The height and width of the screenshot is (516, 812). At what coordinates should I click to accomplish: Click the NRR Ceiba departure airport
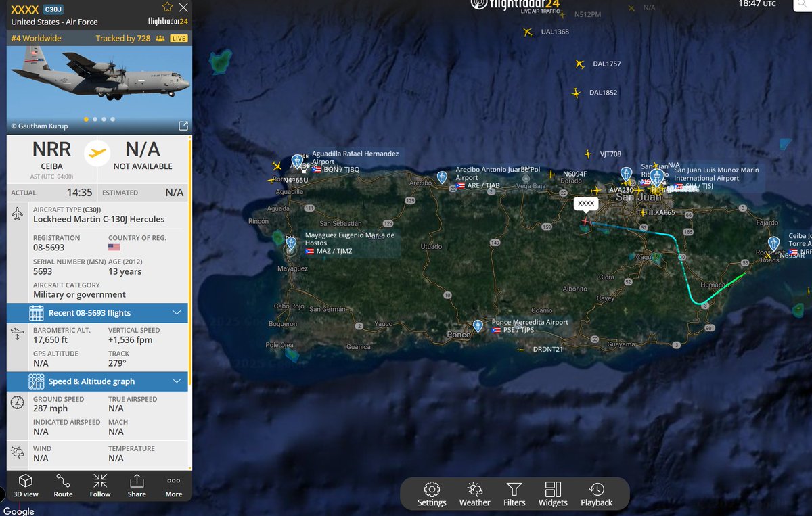51,155
